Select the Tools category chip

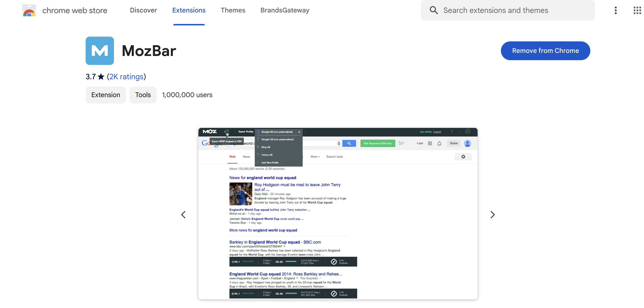[x=143, y=95]
